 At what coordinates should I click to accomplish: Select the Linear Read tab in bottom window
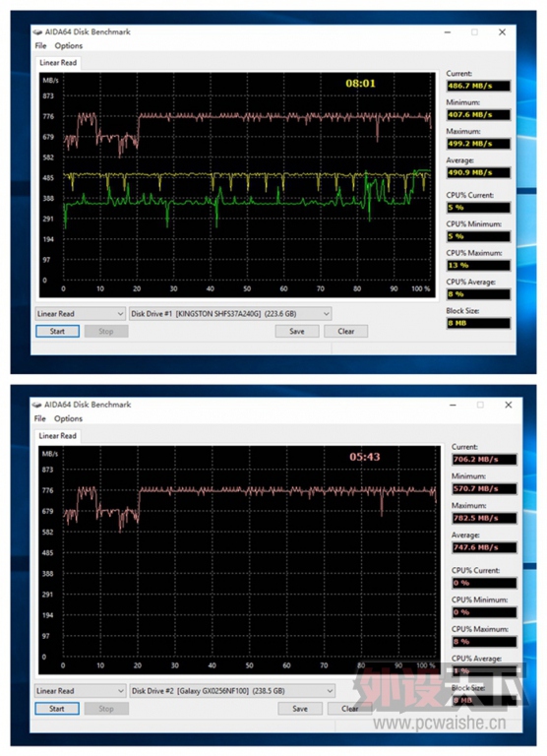57,436
